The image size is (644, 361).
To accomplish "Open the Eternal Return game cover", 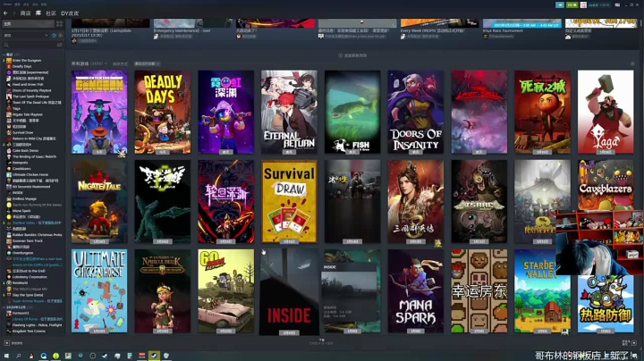I will pos(289,112).
